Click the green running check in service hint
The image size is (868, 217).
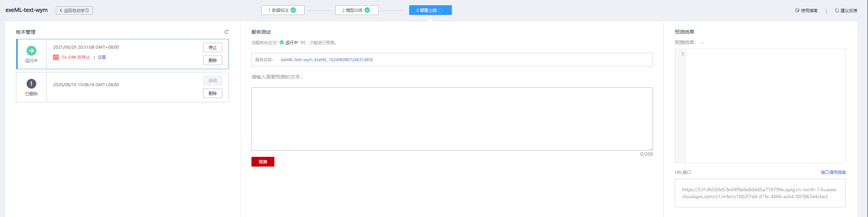pyautogui.click(x=282, y=42)
